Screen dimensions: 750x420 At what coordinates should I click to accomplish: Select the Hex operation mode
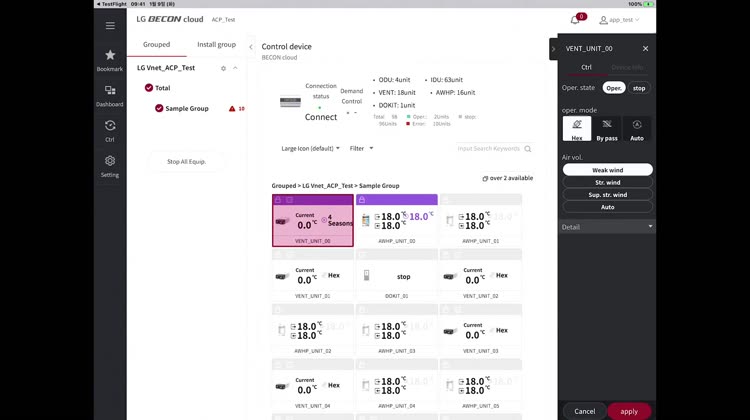(x=576, y=128)
